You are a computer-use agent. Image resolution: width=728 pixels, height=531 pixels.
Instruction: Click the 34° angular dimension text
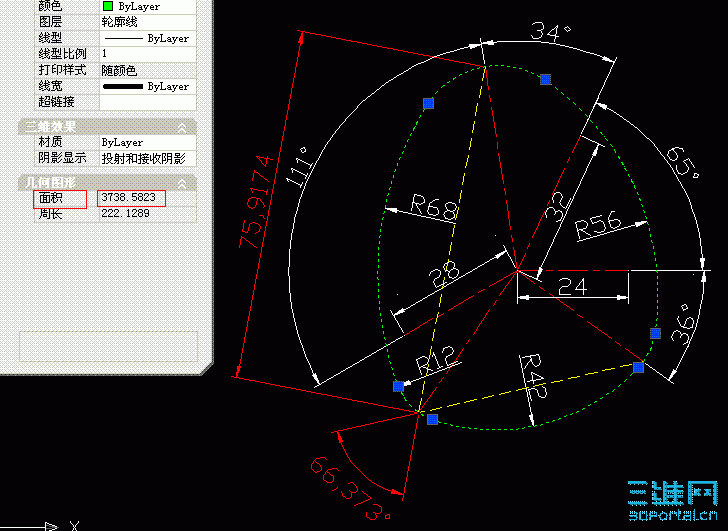pyautogui.click(x=551, y=32)
